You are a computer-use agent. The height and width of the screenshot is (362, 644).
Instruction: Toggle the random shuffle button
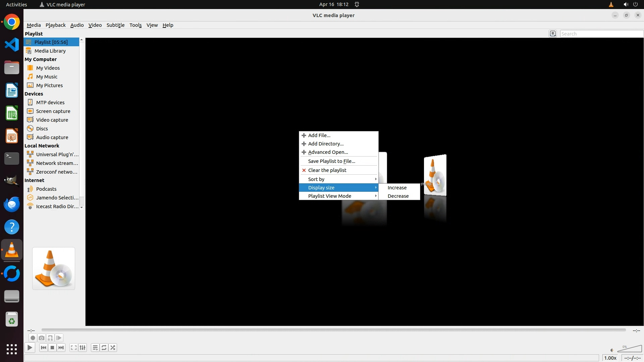[113, 348]
